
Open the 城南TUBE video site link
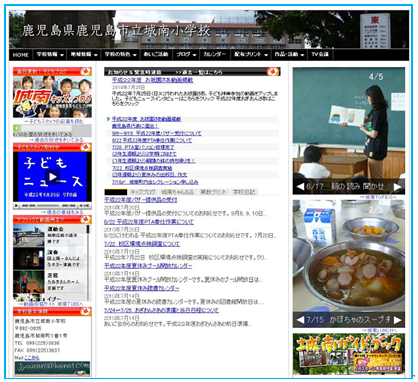point(51,304)
